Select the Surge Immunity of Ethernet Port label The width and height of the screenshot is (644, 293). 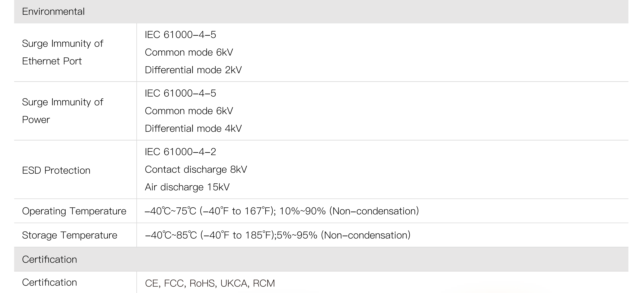[x=63, y=52]
